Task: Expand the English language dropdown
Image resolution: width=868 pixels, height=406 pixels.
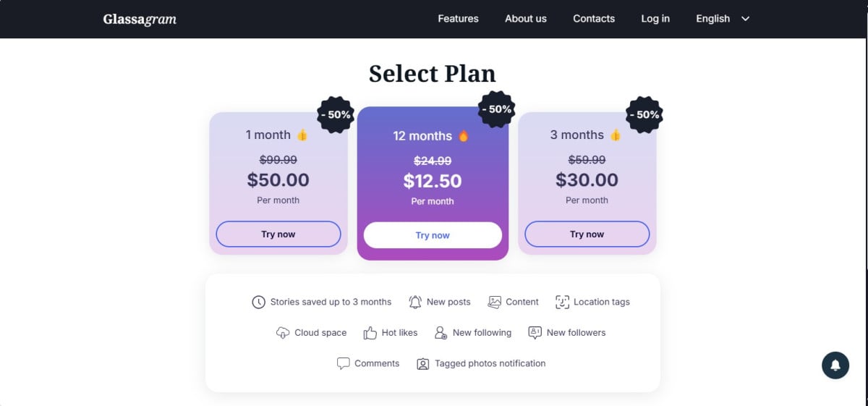Action: pos(722,19)
